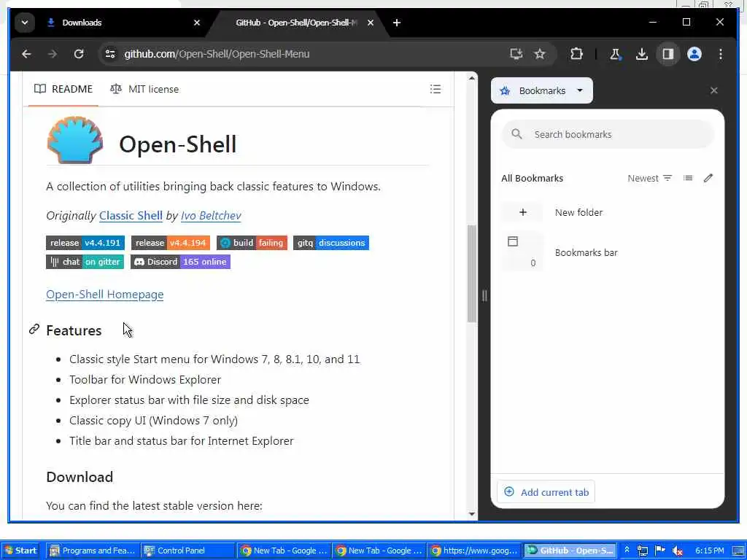747x560 pixels.
Task: Open a new tab with plus button
Action: [x=396, y=23]
